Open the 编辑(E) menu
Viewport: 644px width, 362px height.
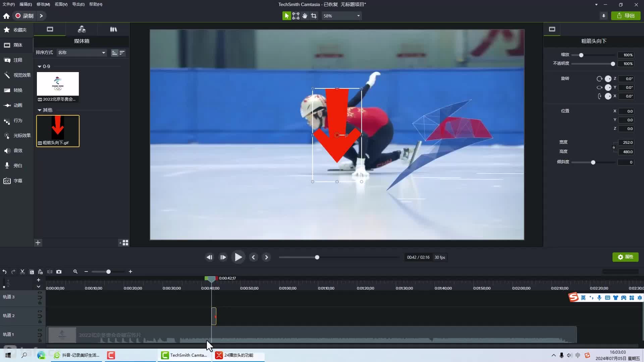click(25, 4)
